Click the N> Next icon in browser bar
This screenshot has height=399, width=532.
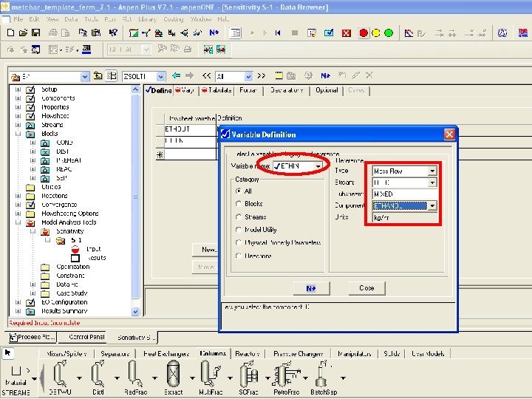click(325, 75)
